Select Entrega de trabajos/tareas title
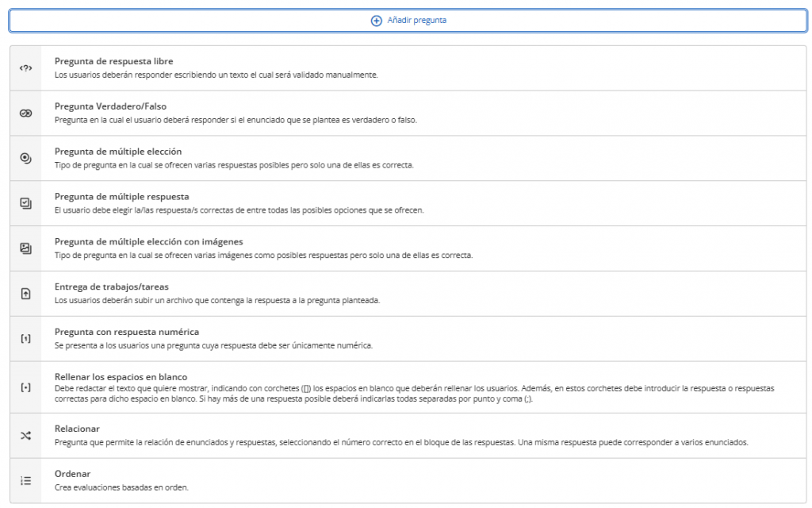The image size is (812, 508). pyautogui.click(x=112, y=287)
